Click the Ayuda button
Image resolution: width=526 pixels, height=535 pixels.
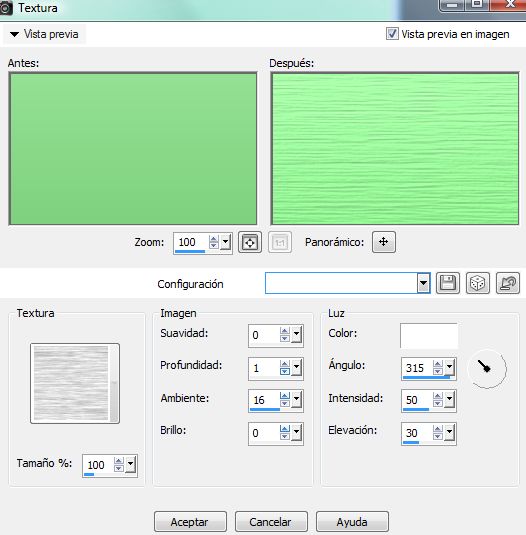(x=352, y=522)
